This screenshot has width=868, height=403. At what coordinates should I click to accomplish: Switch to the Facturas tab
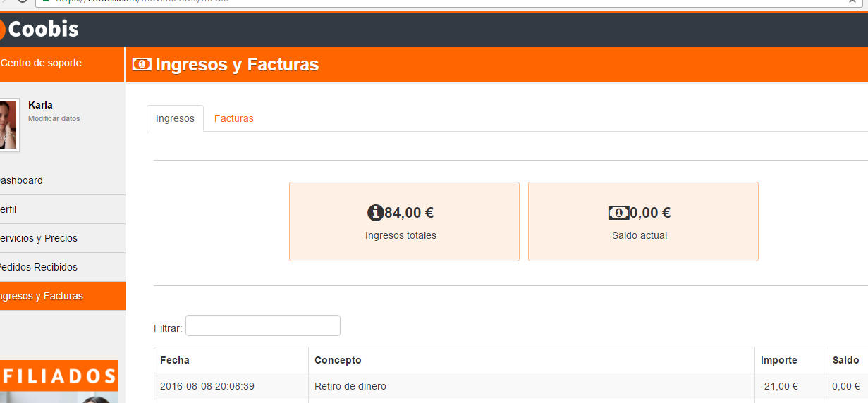tap(233, 118)
